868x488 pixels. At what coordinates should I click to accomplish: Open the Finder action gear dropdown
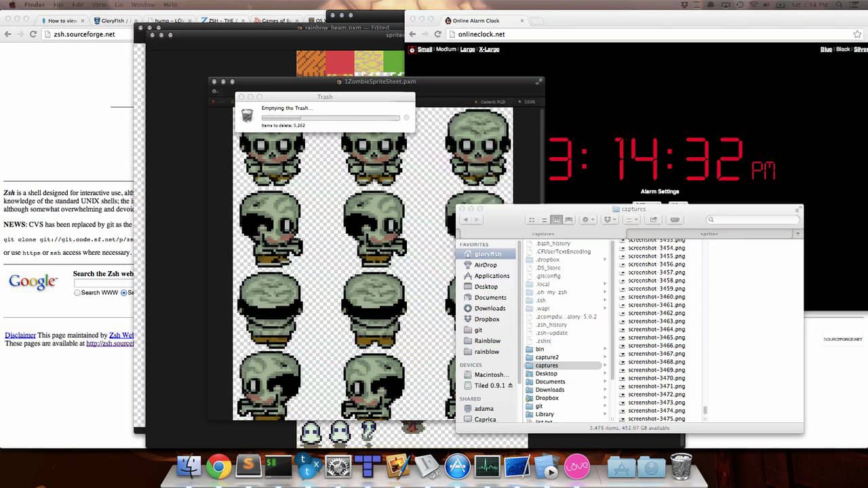click(588, 220)
